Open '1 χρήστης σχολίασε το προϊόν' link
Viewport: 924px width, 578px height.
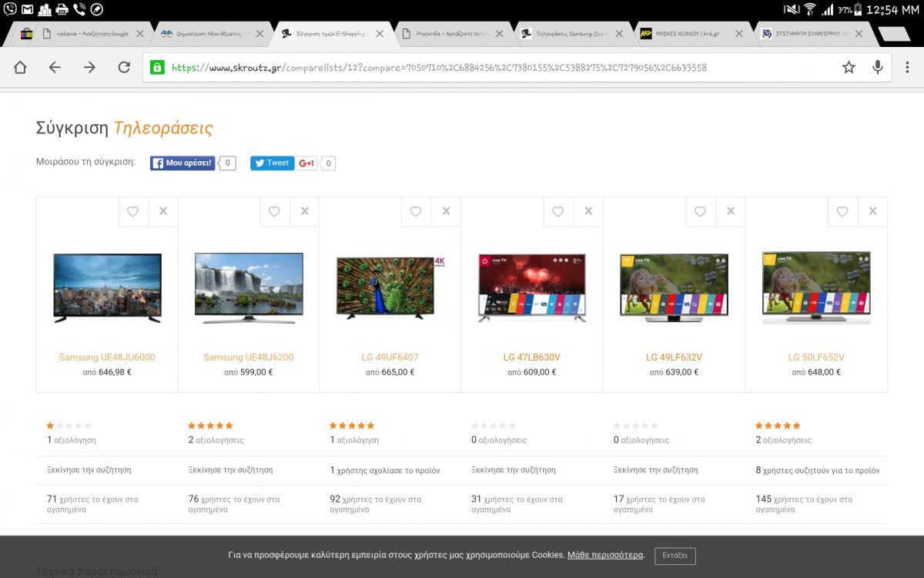click(385, 470)
